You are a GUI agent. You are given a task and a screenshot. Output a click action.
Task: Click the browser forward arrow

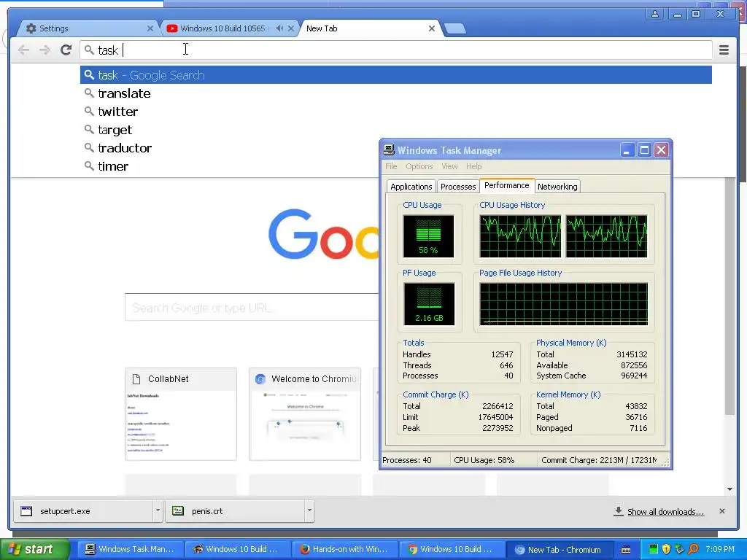44,50
